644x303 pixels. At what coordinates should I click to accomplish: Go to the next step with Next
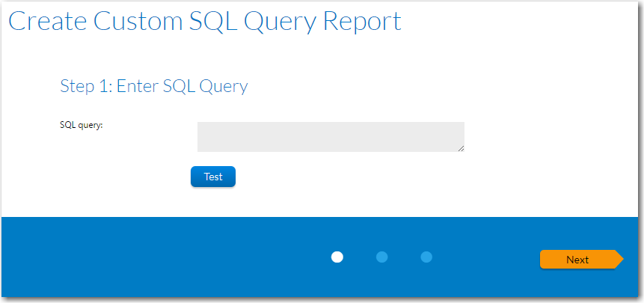577,260
